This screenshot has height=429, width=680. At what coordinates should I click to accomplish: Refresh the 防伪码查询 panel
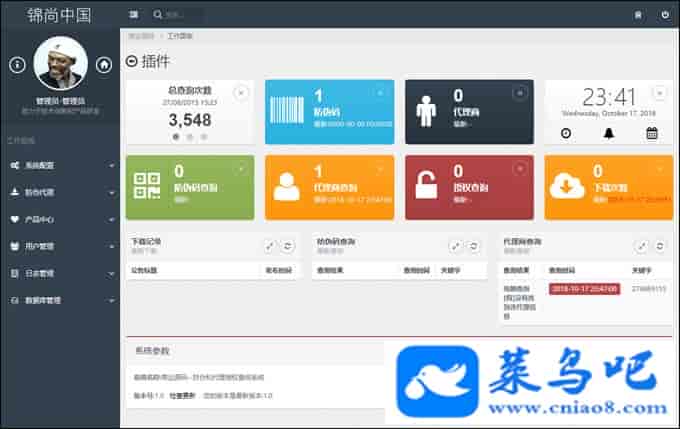(474, 246)
